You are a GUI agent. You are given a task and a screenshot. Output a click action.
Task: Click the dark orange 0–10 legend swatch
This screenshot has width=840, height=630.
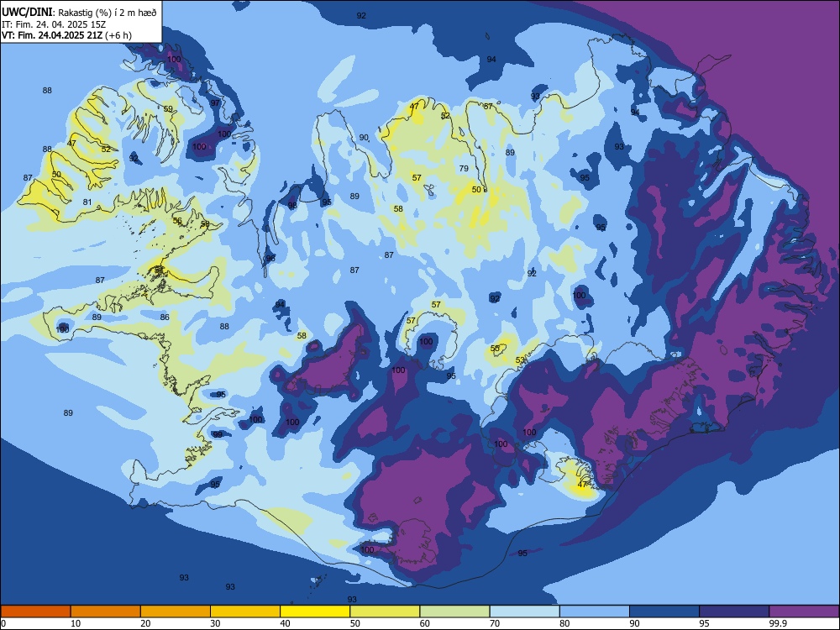[35, 612]
